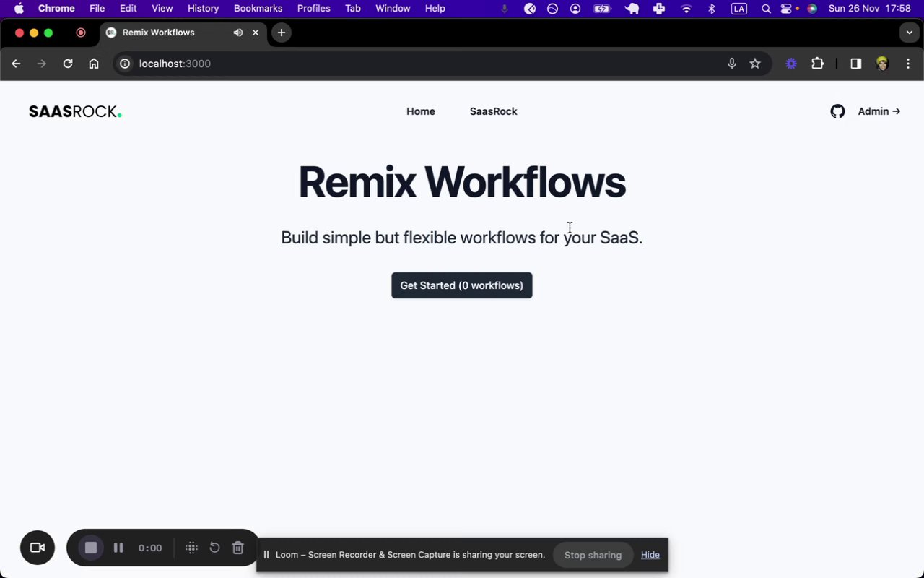Click the red recording indicator in the tab strip

(81, 33)
